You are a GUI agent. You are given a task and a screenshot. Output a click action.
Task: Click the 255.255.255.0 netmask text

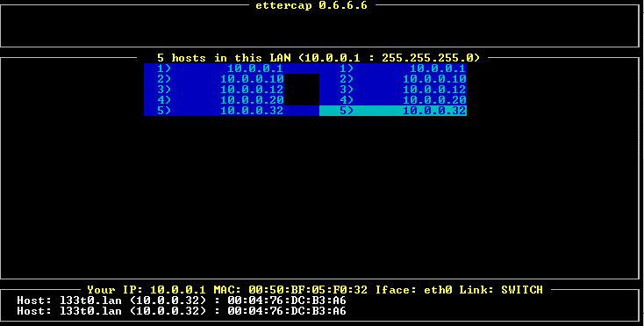coord(427,58)
